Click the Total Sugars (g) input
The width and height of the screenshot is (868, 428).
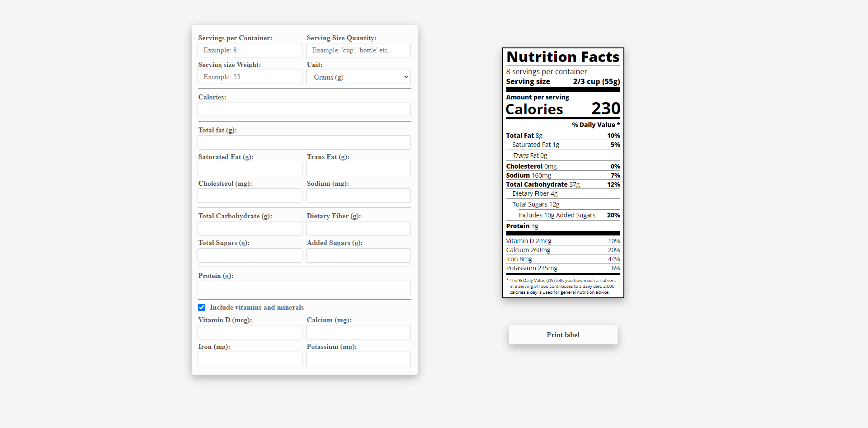(x=250, y=255)
